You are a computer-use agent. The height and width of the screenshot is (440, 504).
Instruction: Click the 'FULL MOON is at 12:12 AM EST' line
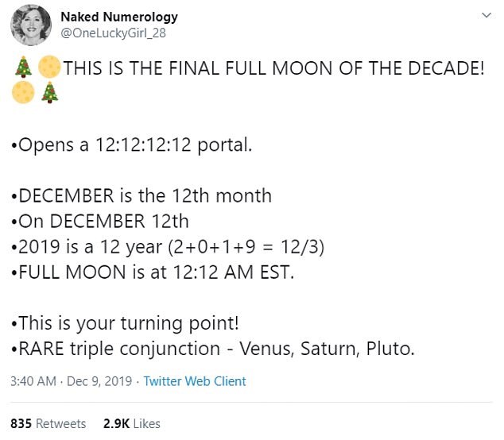coord(153,272)
